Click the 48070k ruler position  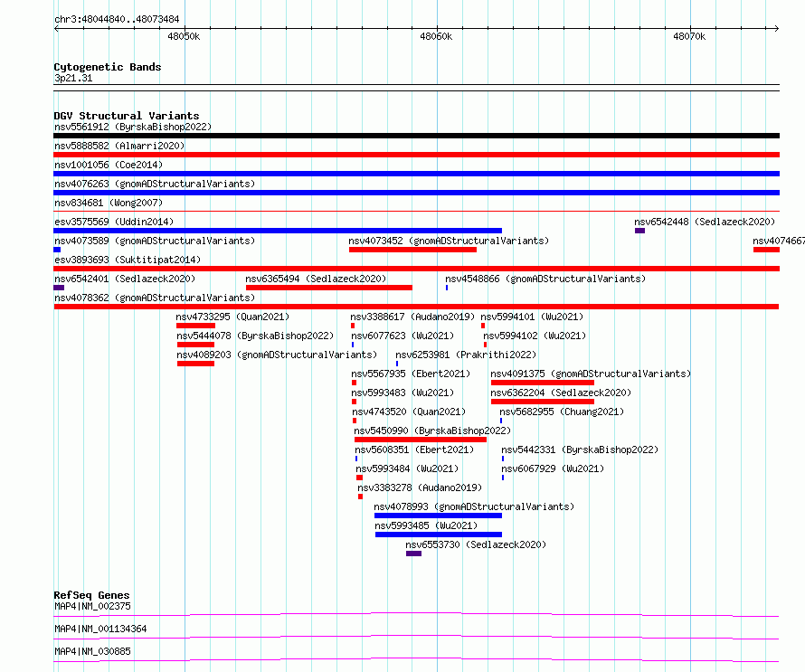point(689,36)
